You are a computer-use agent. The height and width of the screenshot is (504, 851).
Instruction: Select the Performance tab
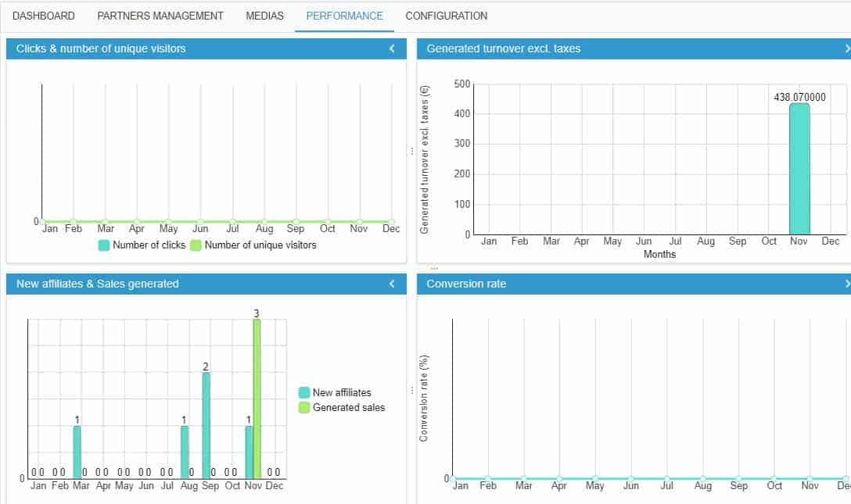click(x=344, y=16)
